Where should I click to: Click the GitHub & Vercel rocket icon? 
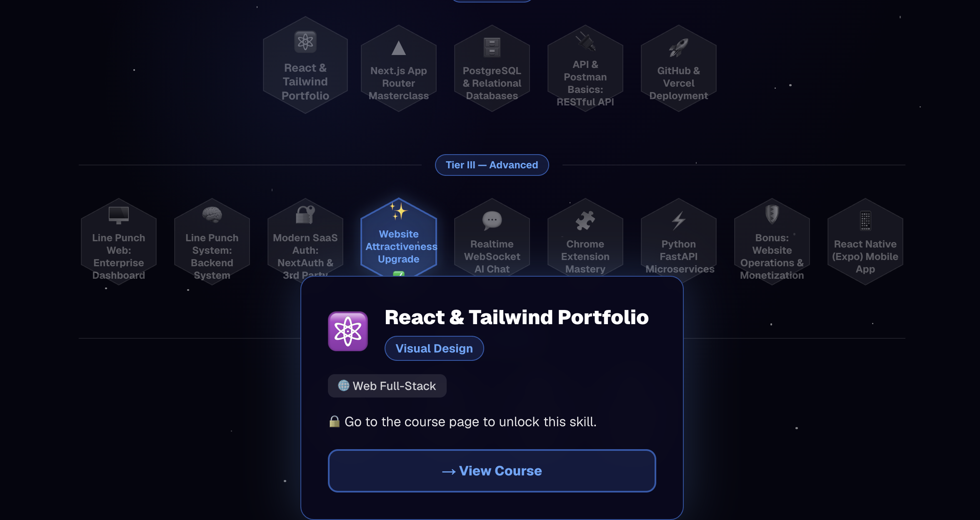point(679,47)
